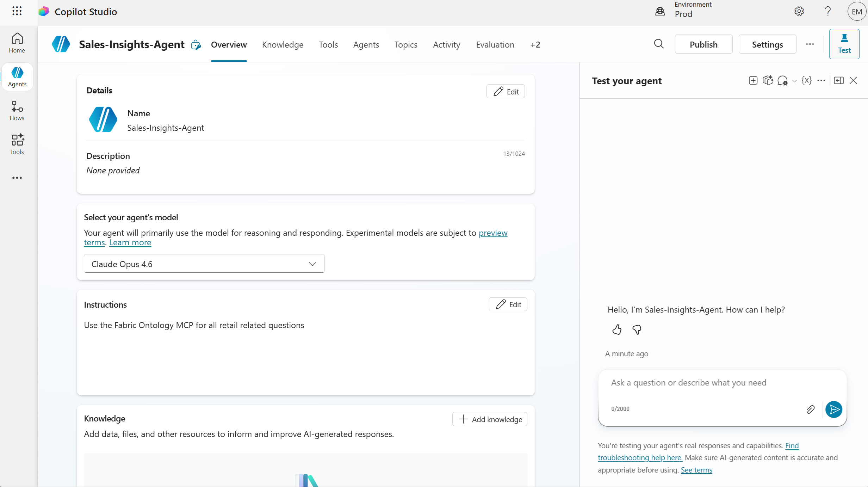Screen dimensions: 868x487
Task: Open Flows in the sidebar
Action: 17,111
